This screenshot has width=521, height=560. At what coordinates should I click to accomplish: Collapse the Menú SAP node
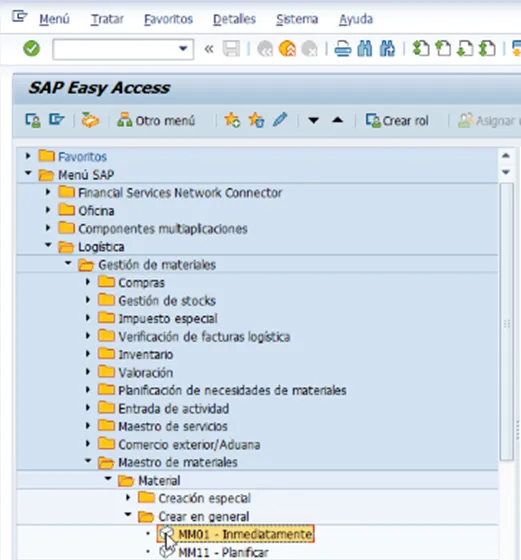pyautogui.click(x=28, y=173)
